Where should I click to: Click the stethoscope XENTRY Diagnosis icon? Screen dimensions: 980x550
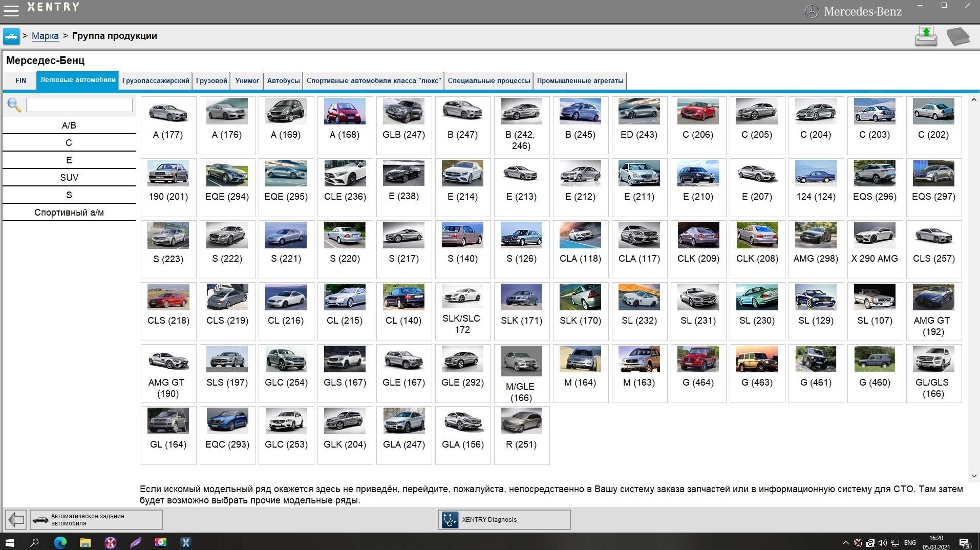tap(450, 520)
